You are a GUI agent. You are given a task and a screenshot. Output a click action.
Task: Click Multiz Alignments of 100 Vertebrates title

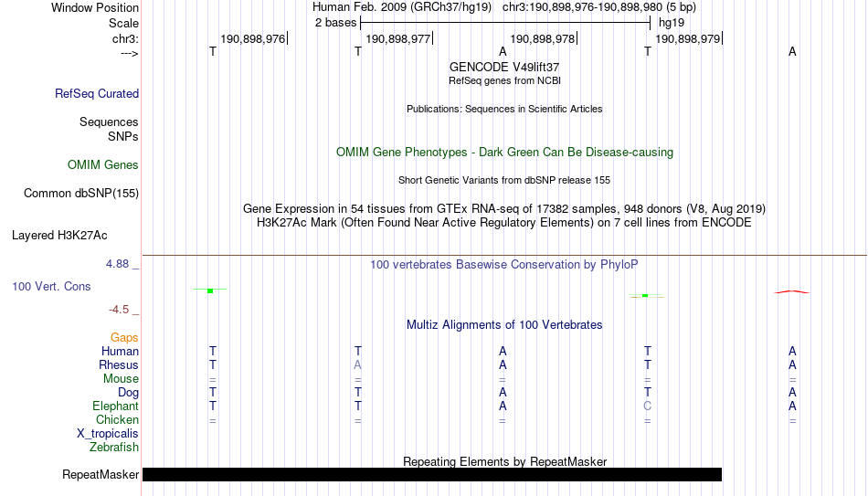504,325
